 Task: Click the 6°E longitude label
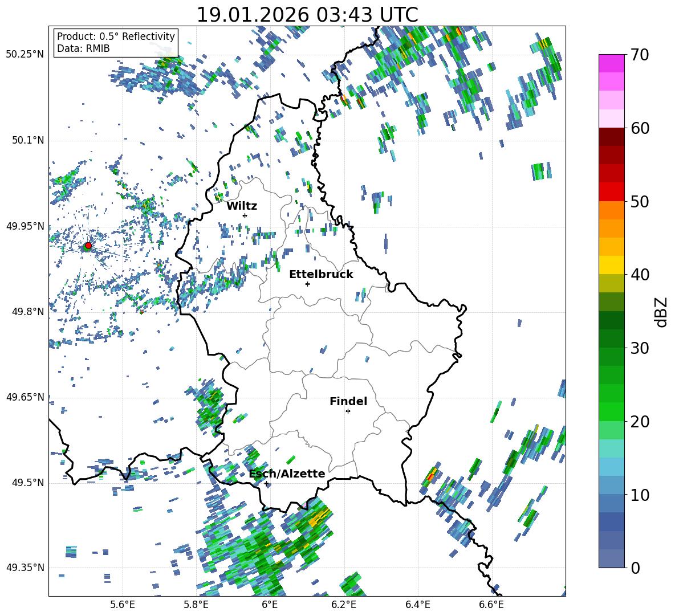tap(270, 605)
